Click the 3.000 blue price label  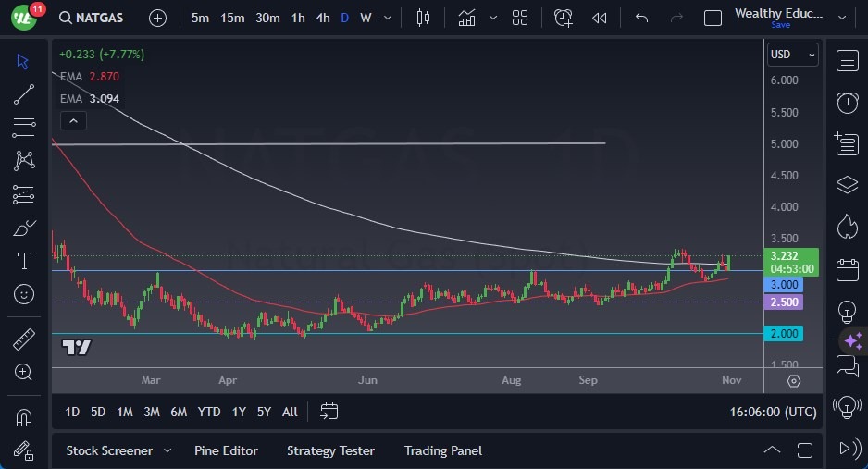click(x=785, y=286)
